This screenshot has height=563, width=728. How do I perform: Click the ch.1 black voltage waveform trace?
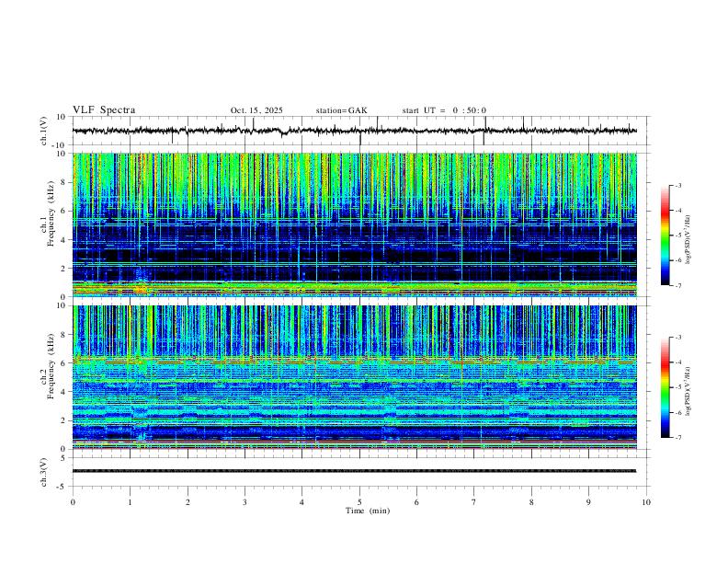pos(354,131)
